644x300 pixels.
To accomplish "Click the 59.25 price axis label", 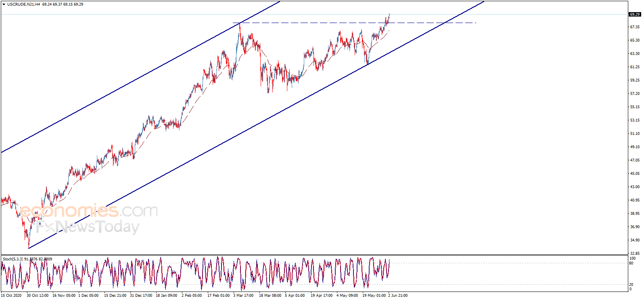I will (x=635, y=80).
